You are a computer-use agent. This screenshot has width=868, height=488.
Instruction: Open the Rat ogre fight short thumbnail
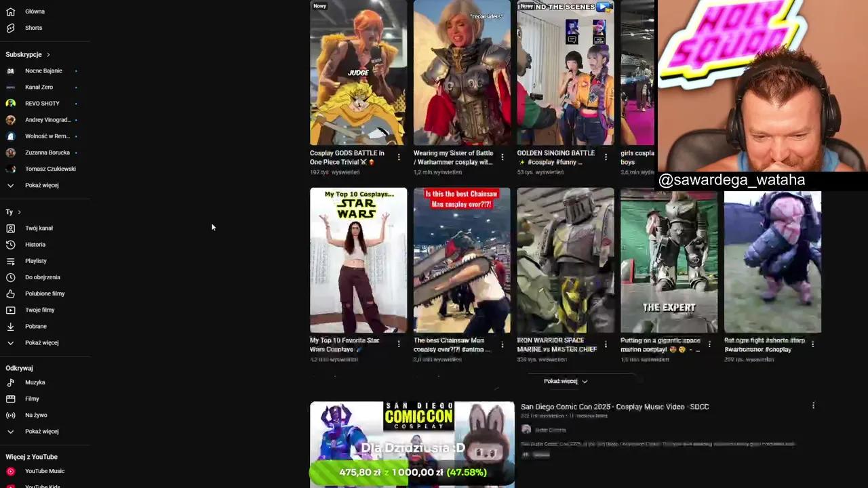coord(772,262)
